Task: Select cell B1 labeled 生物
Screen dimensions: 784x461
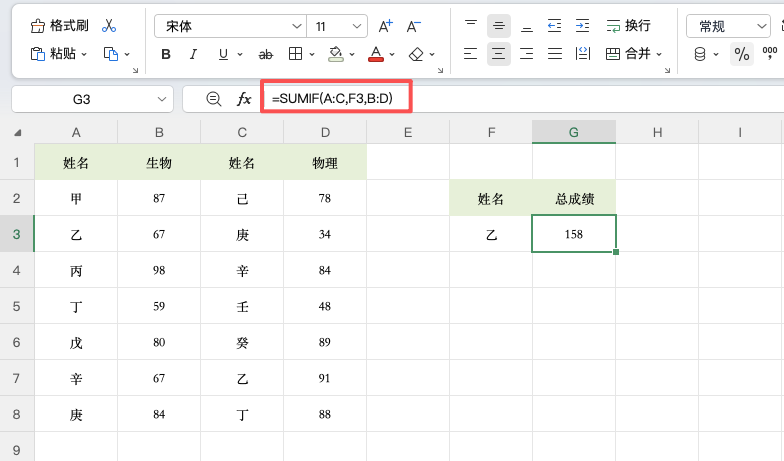Action: click(x=159, y=162)
